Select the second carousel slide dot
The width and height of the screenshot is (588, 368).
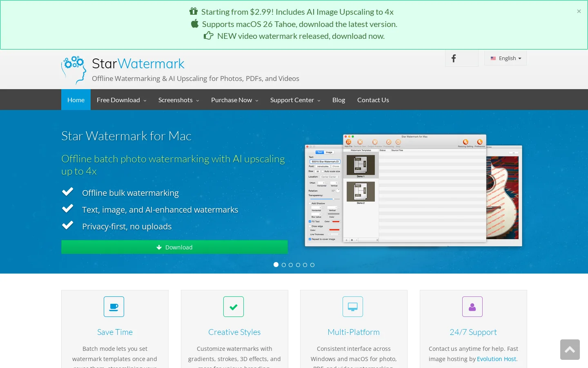click(x=284, y=265)
